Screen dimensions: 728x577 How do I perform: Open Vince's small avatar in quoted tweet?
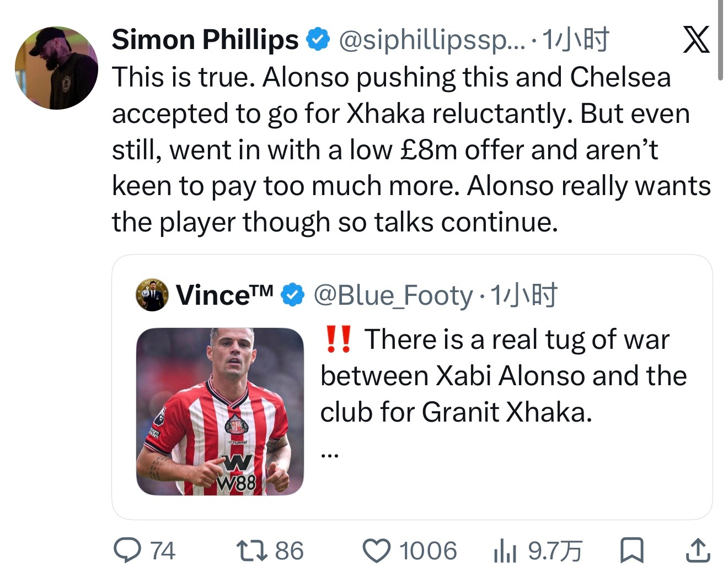[152, 295]
